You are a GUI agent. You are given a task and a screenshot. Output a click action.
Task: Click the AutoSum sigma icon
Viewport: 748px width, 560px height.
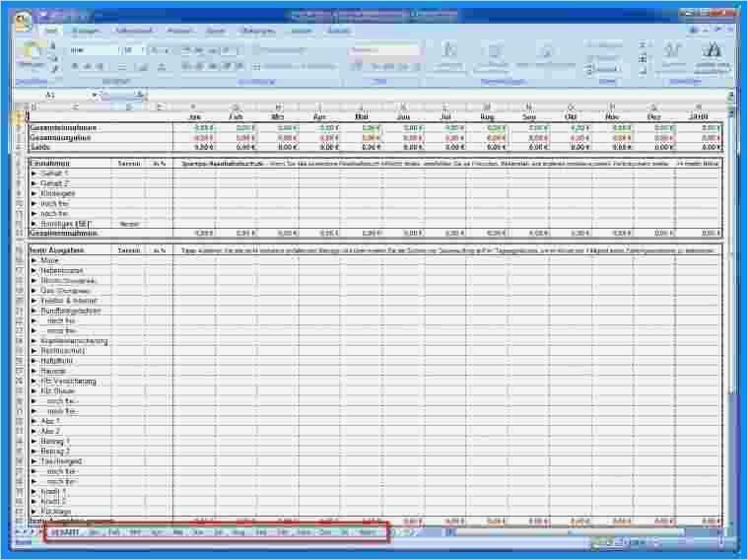(643, 45)
